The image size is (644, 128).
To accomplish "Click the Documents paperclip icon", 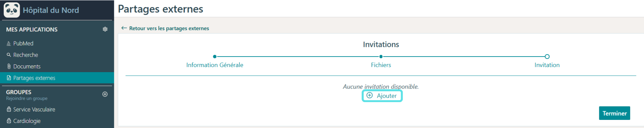I will pyautogui.click(x=9, y=66).
